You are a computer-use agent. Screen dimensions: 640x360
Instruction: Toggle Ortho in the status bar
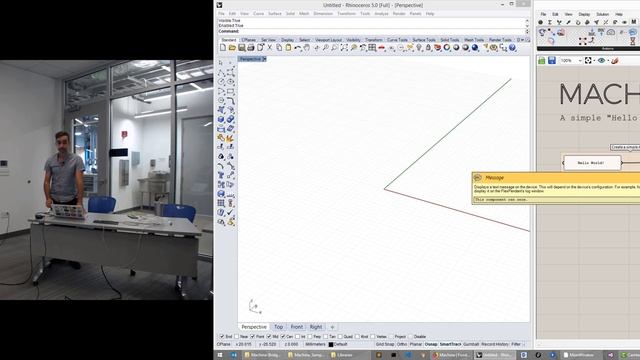(x=402, y=344)
